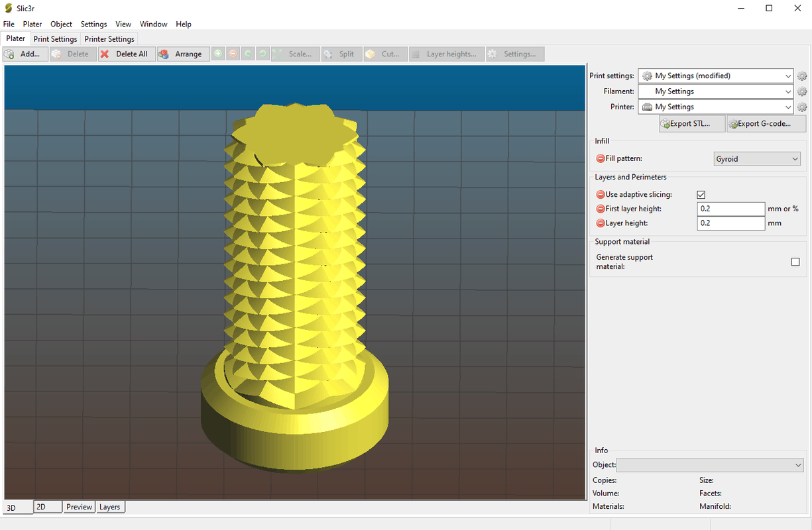812x530 pixels.
Task: Click the green plus (more copies) toolbar icon
Action: click(x=218, y=54)
